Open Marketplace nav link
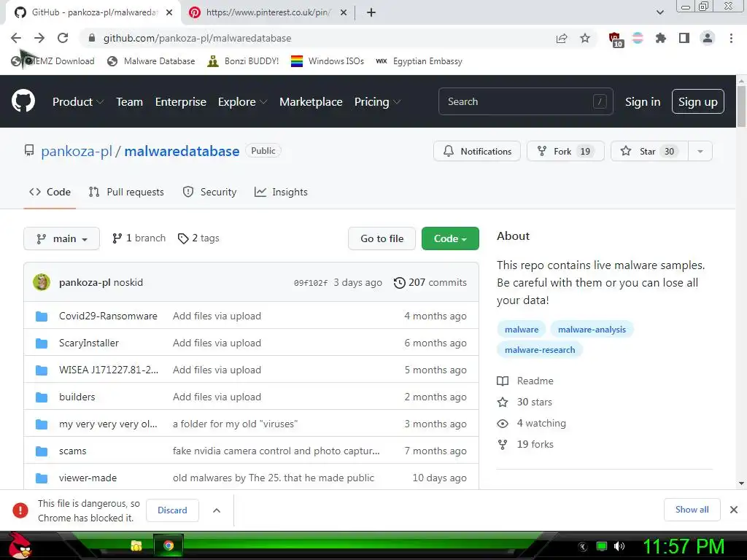The image size is (747, 560). (x=311, y=102)
